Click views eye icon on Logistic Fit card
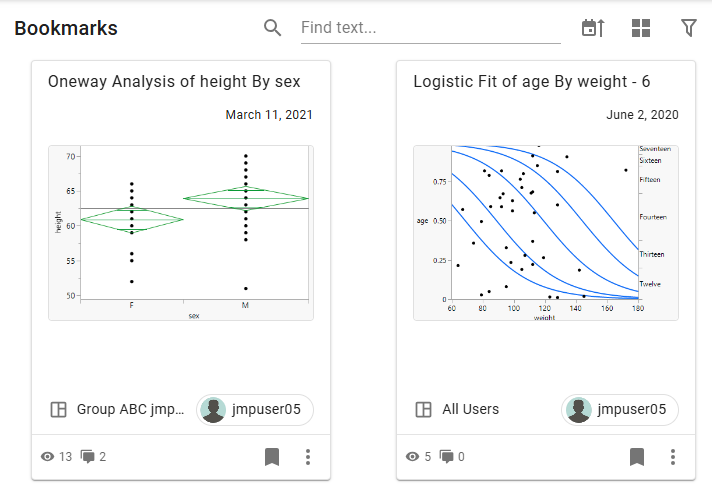The width and height of the screenshot is (712, 493). tap(412, 457)
